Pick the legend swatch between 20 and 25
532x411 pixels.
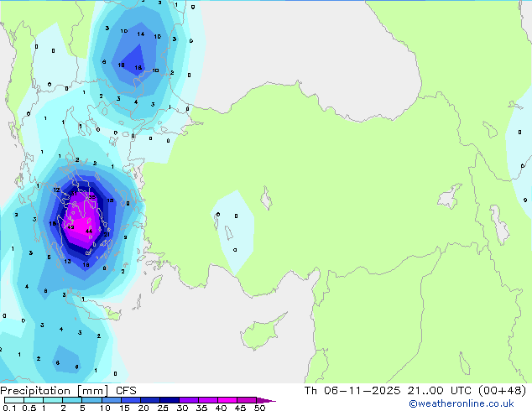[x=150, y=400]
